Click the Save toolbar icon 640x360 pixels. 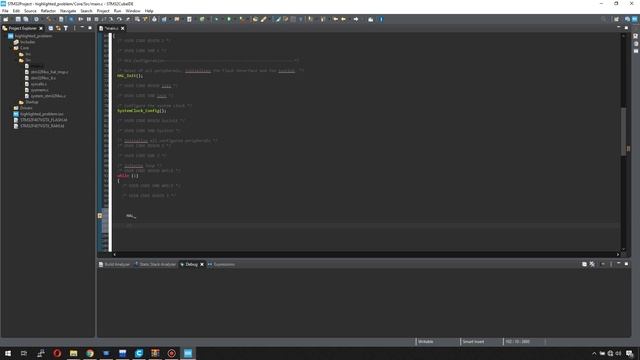[x=18, y=19]
